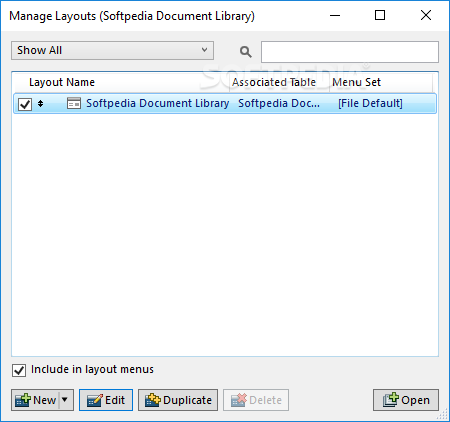Viewport: 450px width, 422px height.
Task: Click the Duplicate layout button
Action: (x=178, y=400)
